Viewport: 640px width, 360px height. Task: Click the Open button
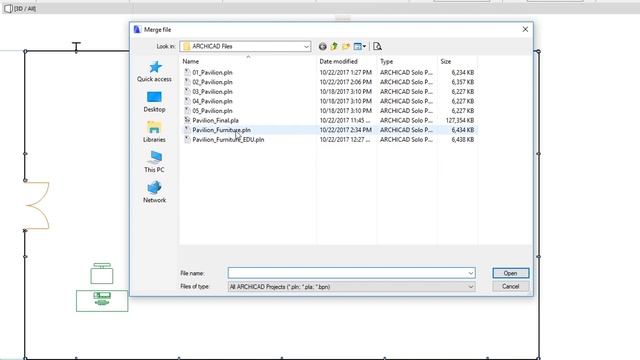coord(511,273)
